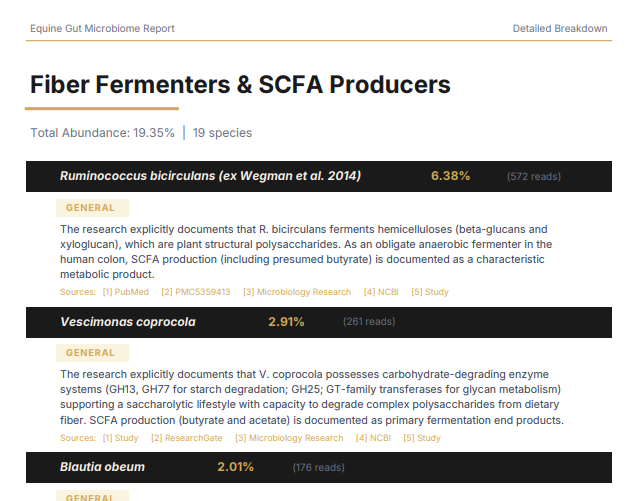Select the Ruminococcus bicirculans species header
Viewport: 634px width, 501px height.
pos(319,176)
